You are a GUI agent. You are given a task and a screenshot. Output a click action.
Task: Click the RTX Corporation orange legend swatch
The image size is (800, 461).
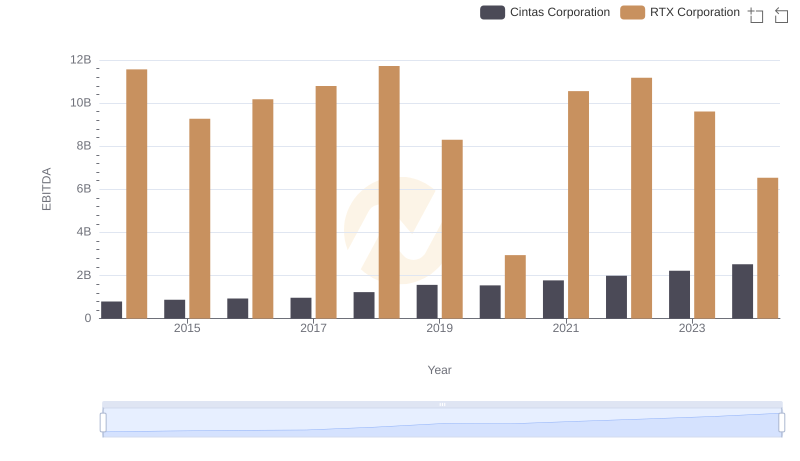(x=633, y=12)
